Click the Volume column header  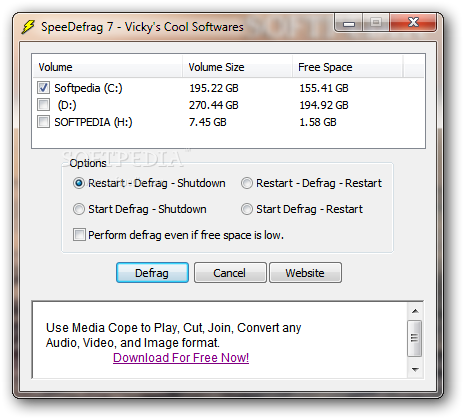pyautogui.click(x=107, y=67)
